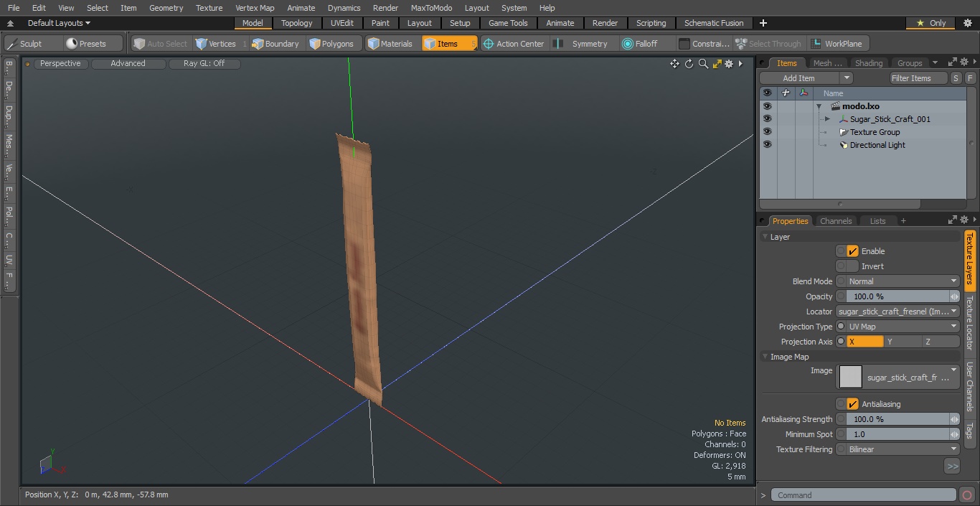Collapse the modo.lxo scene tree
This screenshot has width=980, height=506.
(x=819, y=106)
